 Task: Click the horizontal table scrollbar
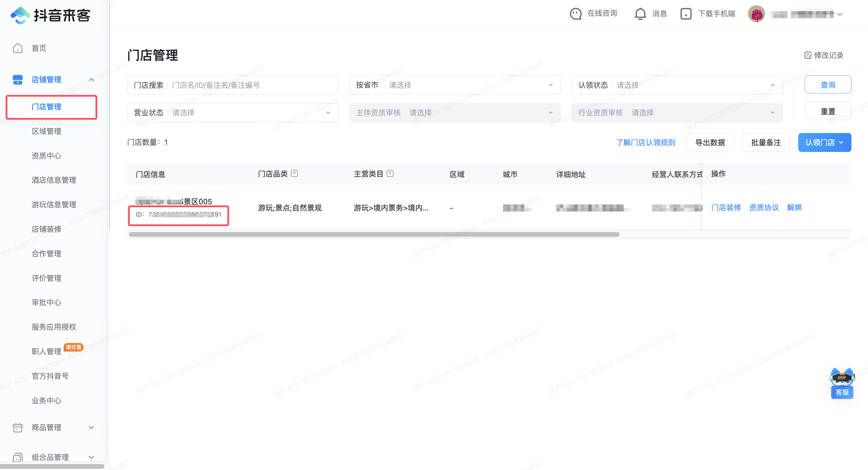(x=374, y=234)
